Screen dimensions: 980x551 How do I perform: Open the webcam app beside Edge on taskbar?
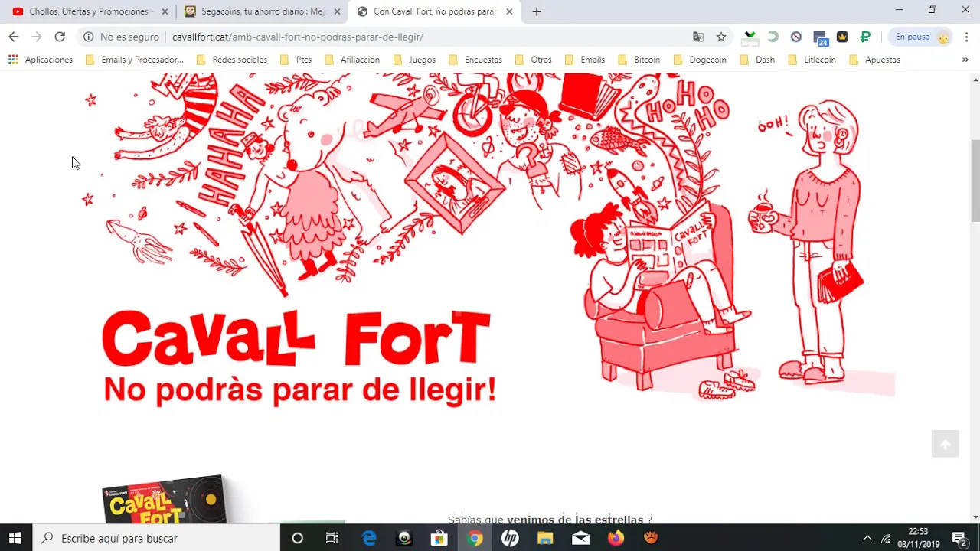[x=404, y=538]
